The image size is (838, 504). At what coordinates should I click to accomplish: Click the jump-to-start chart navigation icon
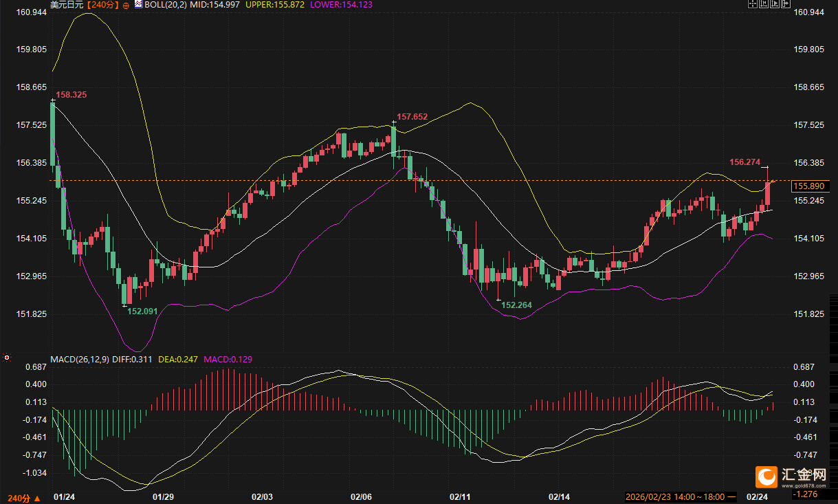click(x=764, y=3)
